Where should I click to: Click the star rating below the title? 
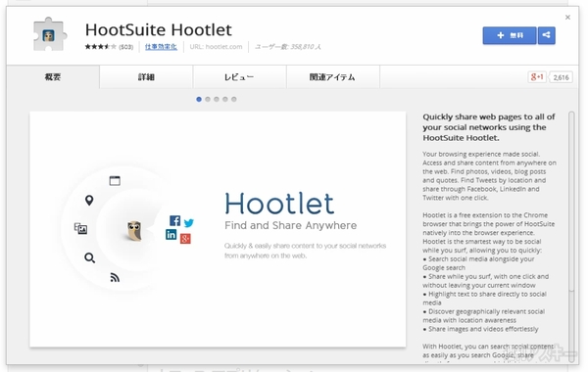[x=101, y=46]
